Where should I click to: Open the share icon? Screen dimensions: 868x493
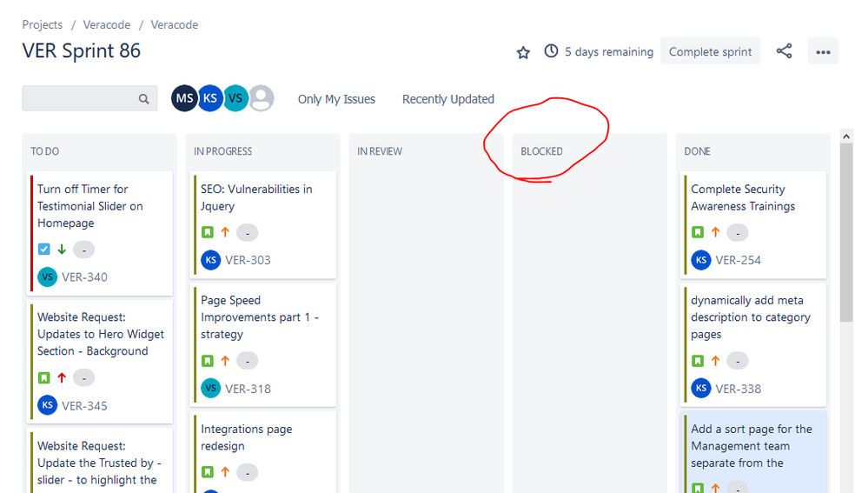(x=784, y=51)
